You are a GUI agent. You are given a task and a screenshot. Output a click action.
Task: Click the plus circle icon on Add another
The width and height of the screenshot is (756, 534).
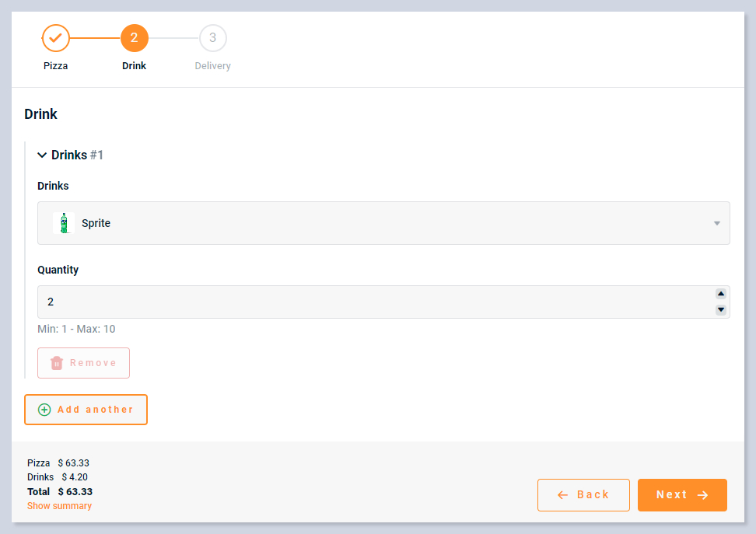point(44,410)
